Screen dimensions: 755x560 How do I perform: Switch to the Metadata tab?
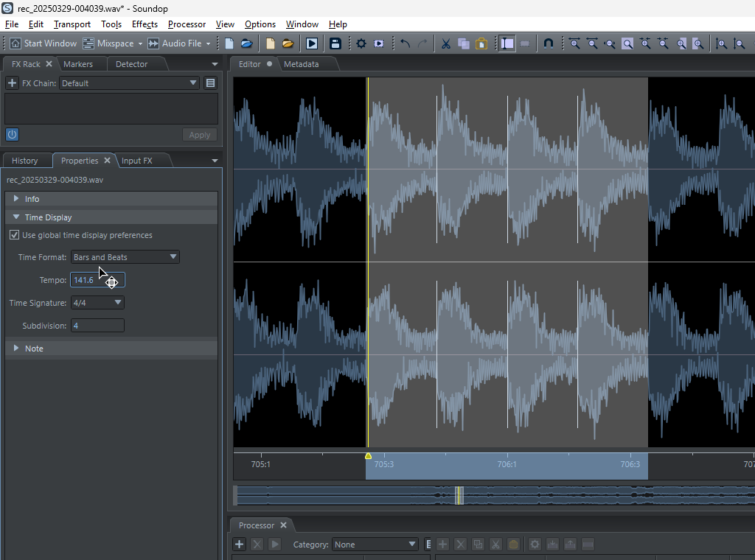pyautogui.click(x=301, y=64)
